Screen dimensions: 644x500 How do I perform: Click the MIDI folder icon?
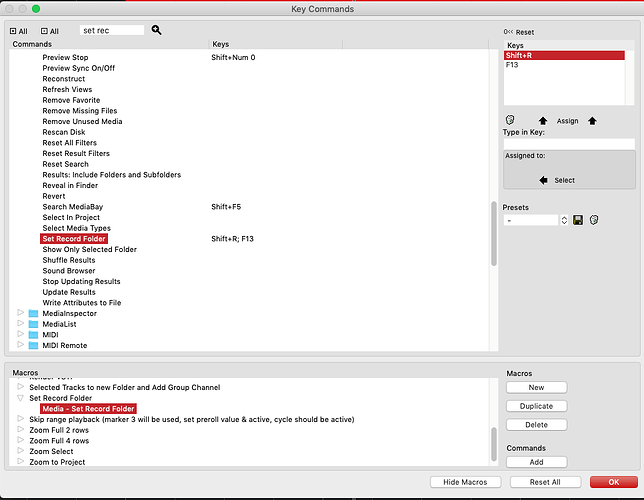(33, 335)
